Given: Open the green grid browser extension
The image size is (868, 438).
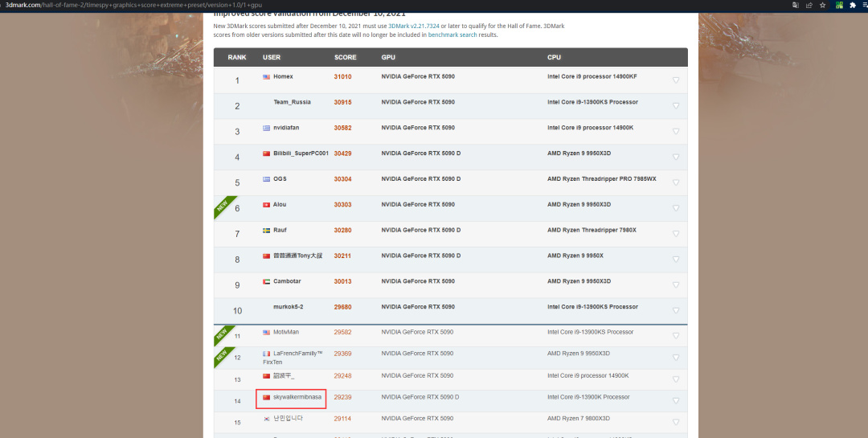Looking at the screenshot, I should pyautogui.click(x=839, y=5).
